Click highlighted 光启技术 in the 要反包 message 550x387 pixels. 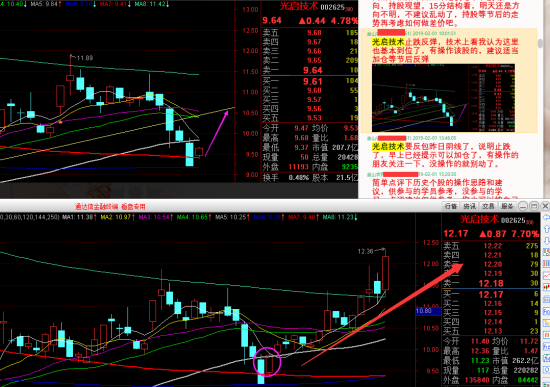(388, 147)
